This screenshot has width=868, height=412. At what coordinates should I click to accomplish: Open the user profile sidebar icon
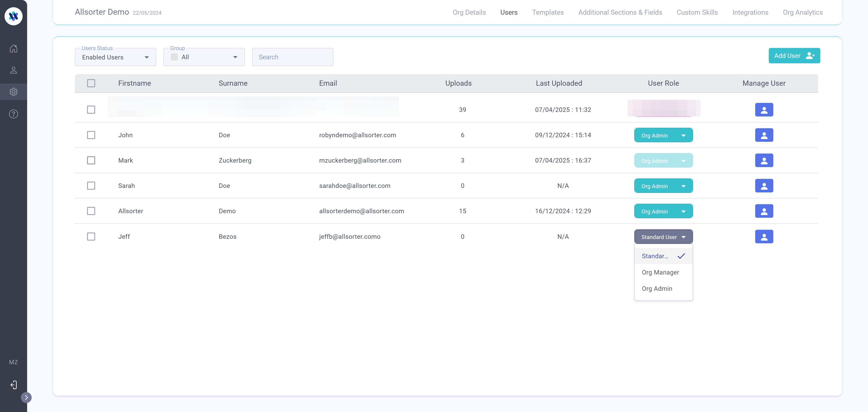click(14, 70)
